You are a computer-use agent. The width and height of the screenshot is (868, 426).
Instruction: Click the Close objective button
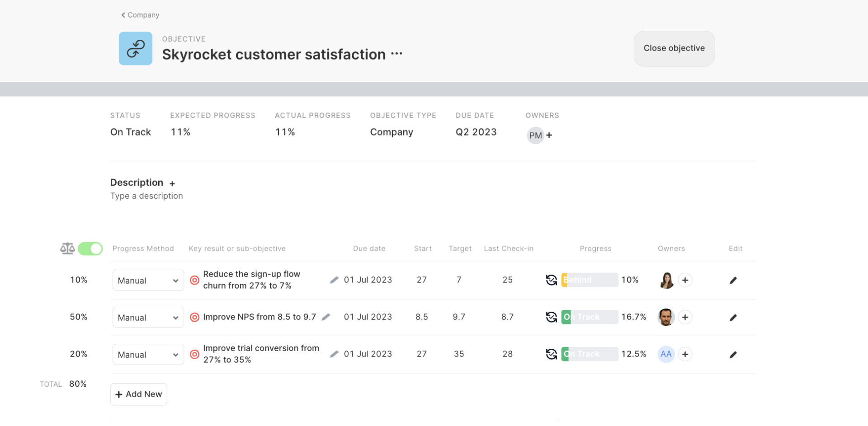click(x=674, y=48)
